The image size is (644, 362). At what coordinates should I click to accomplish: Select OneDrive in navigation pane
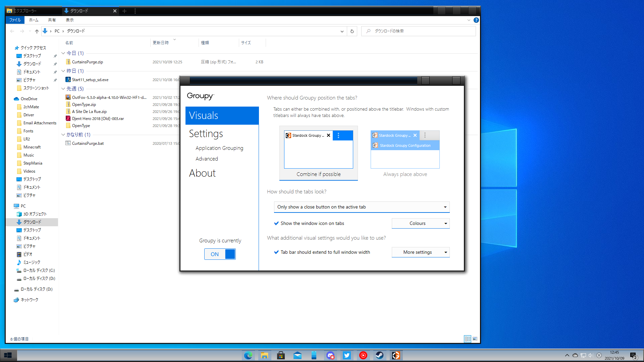[x=29, y=99]
